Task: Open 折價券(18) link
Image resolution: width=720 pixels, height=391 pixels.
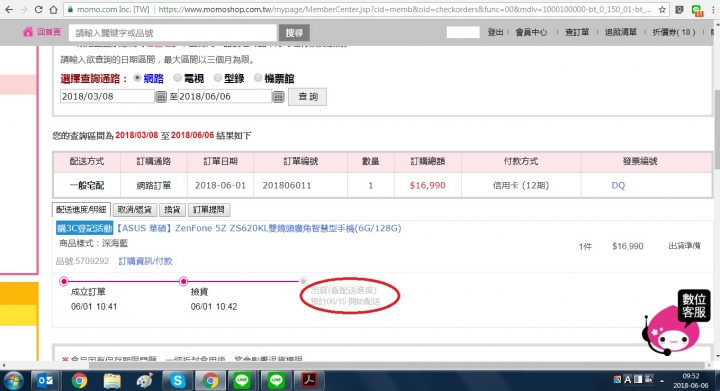Action: click(674, 32)
